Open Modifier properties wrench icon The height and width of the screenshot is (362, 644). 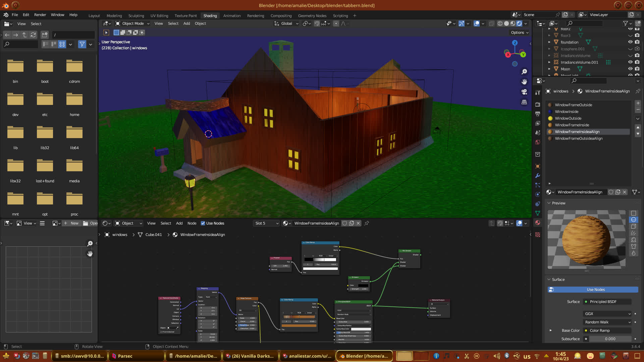[x=538, y=176]
